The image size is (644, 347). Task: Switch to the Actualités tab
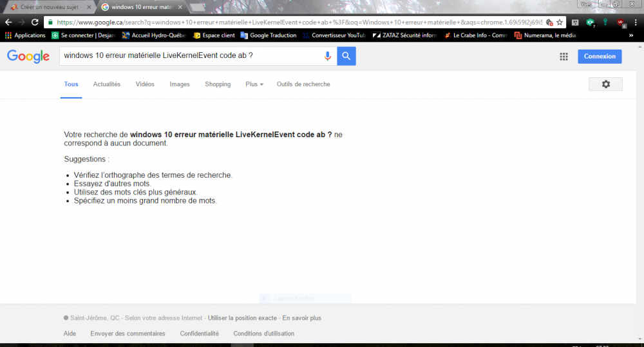tap(107, 84)
